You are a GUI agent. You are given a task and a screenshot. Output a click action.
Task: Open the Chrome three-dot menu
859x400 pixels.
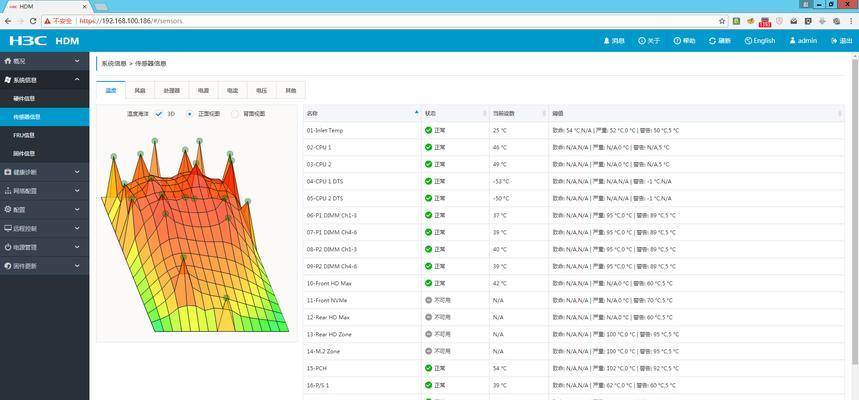[851, 21]
